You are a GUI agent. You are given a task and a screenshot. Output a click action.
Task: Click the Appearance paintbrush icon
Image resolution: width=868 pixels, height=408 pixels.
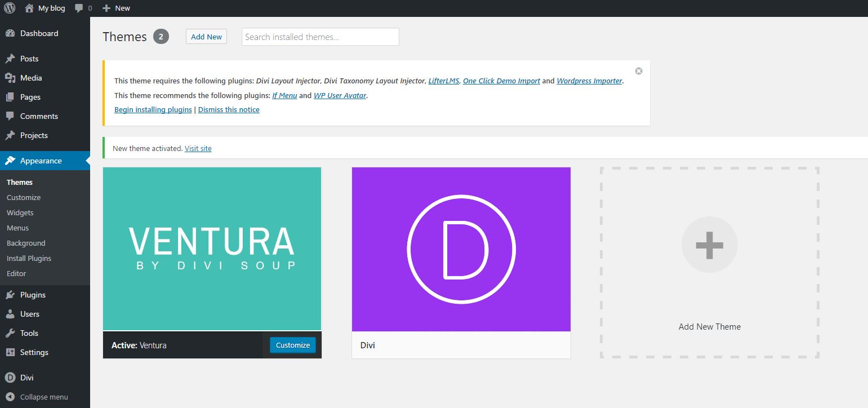click(x=10, y=161)
